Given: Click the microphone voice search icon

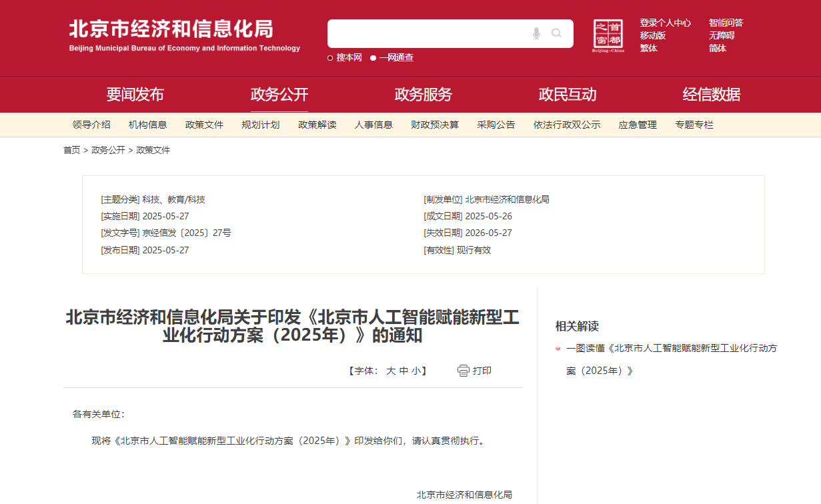Looking at the screenshot, I should (536, 33).
